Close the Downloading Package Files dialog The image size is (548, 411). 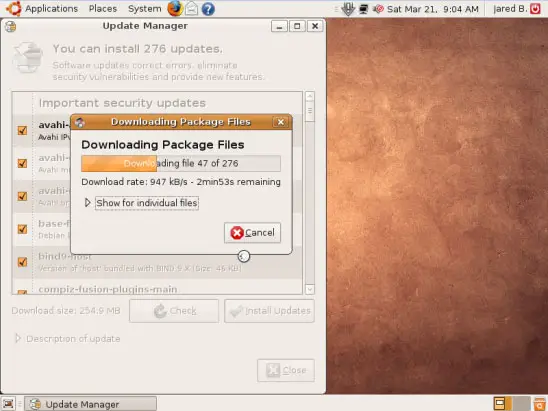click(x=281, y=122)
